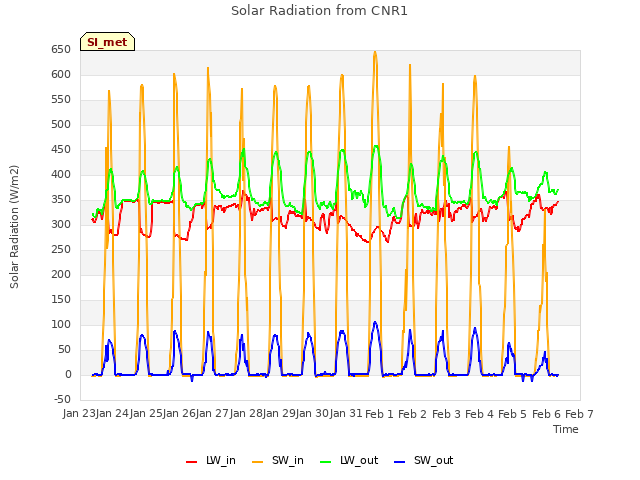Toggle the SW_out legend entry
The width and height of the screenshot is (640, 480).
(424, 461)
